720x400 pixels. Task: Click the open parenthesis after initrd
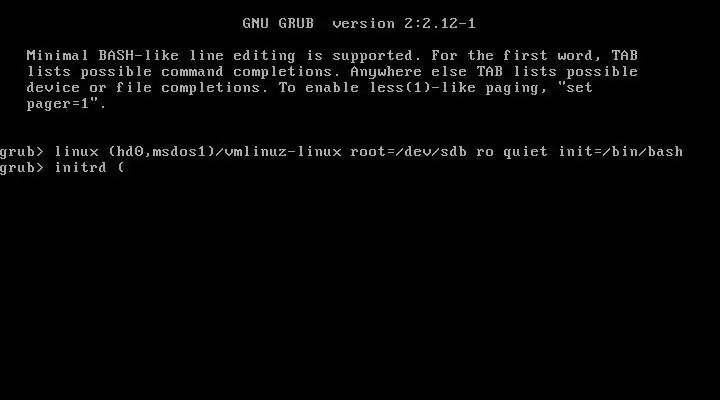[121, 168]
